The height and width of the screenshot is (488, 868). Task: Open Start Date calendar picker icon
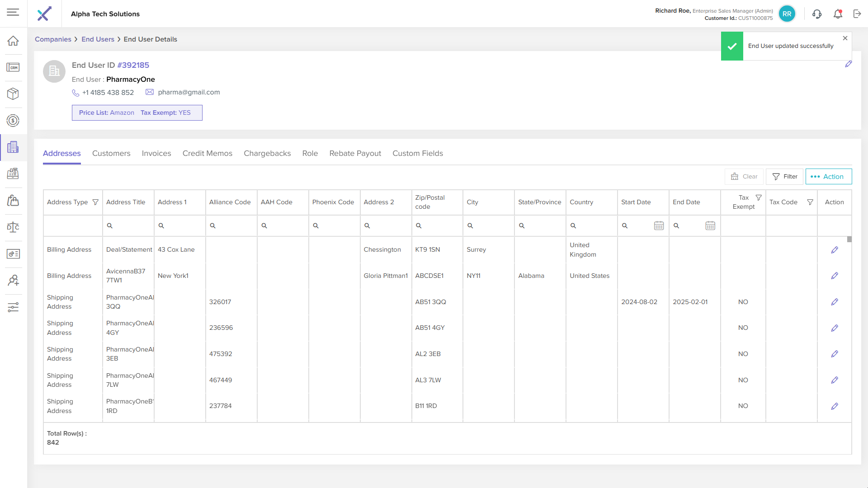click(659, 225)
